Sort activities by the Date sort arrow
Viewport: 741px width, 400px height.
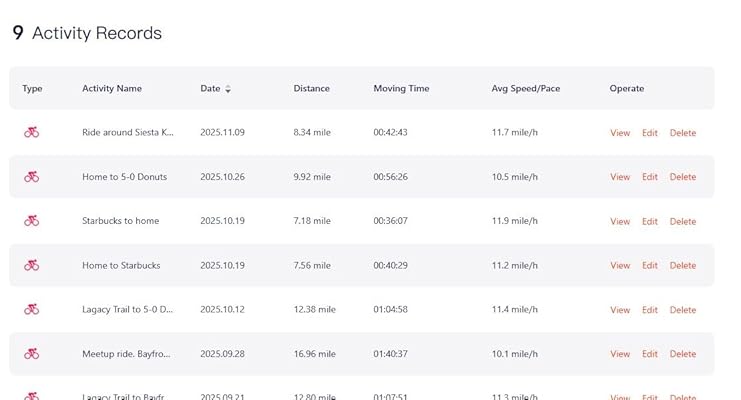tap(228, 89)
